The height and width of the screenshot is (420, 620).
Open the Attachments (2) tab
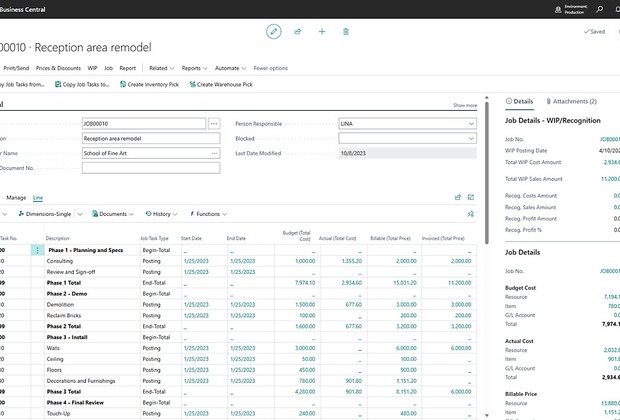(x=571, y=101)
